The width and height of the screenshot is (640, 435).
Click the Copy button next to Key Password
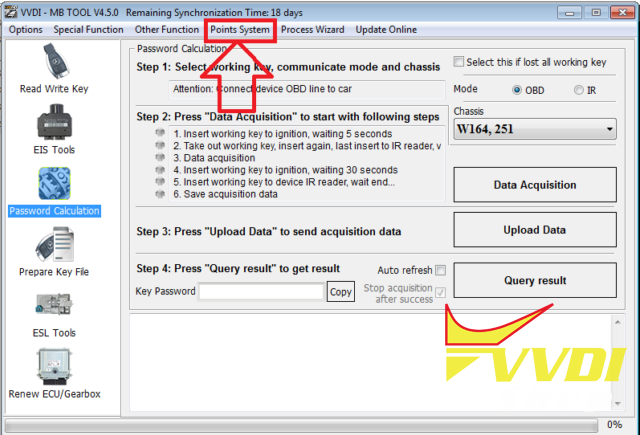tap(341, 292)
